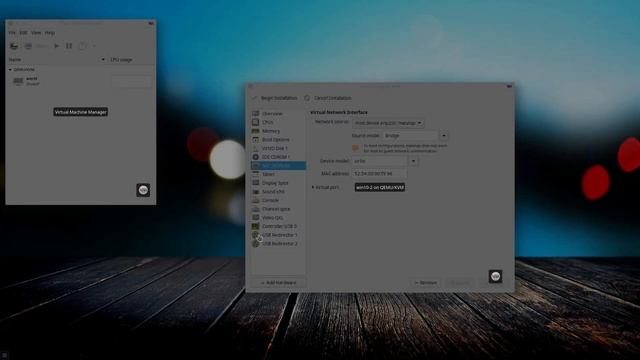Select Overview in the hardware list

point(278,113)
